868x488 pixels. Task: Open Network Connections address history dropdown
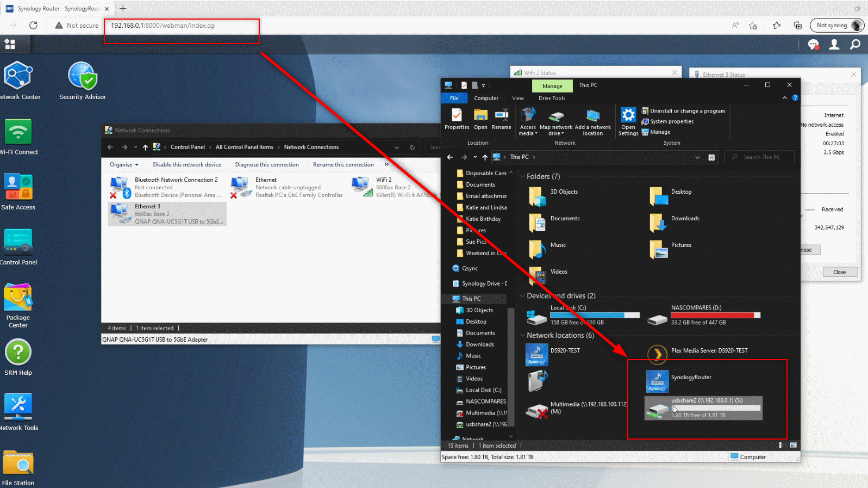[397, 147]
